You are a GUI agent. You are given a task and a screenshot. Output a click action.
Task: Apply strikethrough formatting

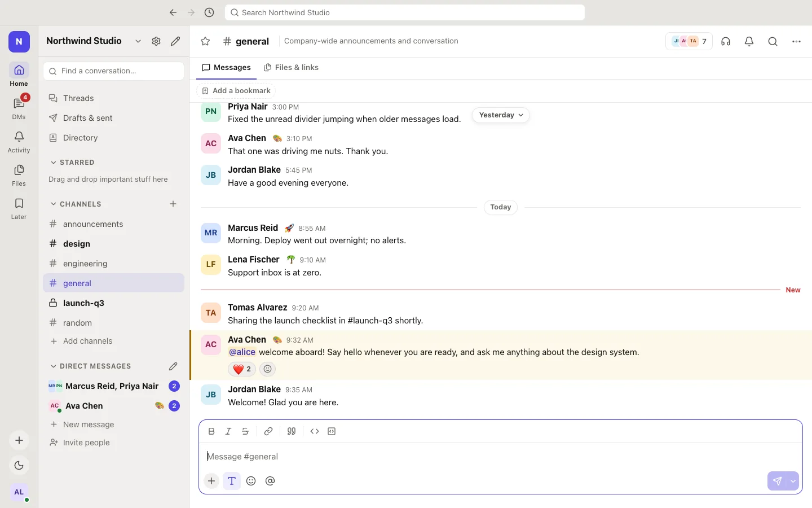tap(245, 431)
